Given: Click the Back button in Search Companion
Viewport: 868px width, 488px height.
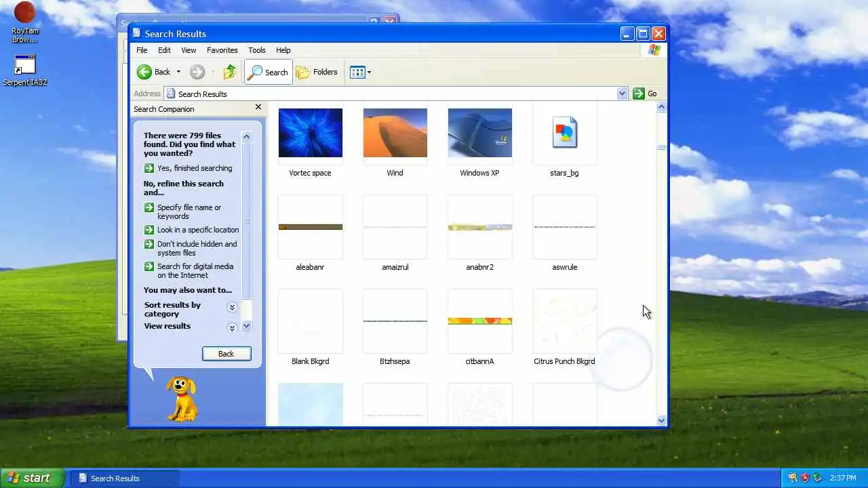Looking at the screenshot, I should [x=226, y=354].
